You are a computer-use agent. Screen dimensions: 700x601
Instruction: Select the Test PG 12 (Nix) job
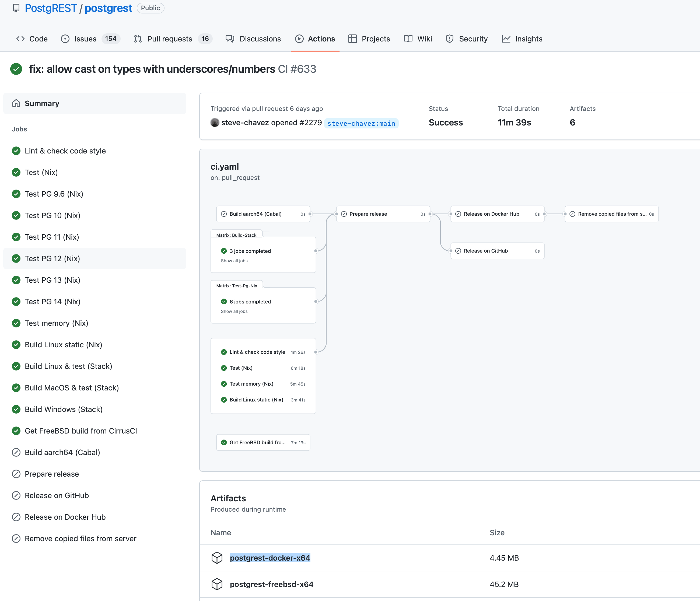52,258
